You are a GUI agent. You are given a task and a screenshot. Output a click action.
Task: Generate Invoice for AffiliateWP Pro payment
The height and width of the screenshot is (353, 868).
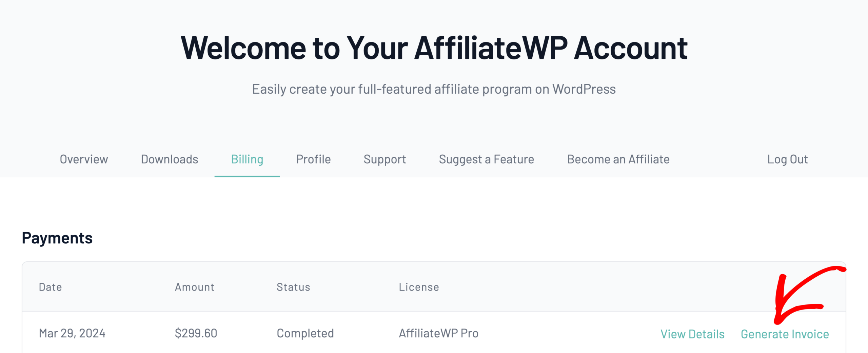(785, 334)
